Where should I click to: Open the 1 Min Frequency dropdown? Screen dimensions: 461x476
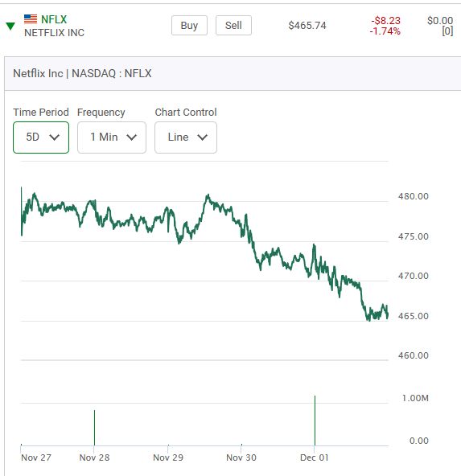[112, 137]
